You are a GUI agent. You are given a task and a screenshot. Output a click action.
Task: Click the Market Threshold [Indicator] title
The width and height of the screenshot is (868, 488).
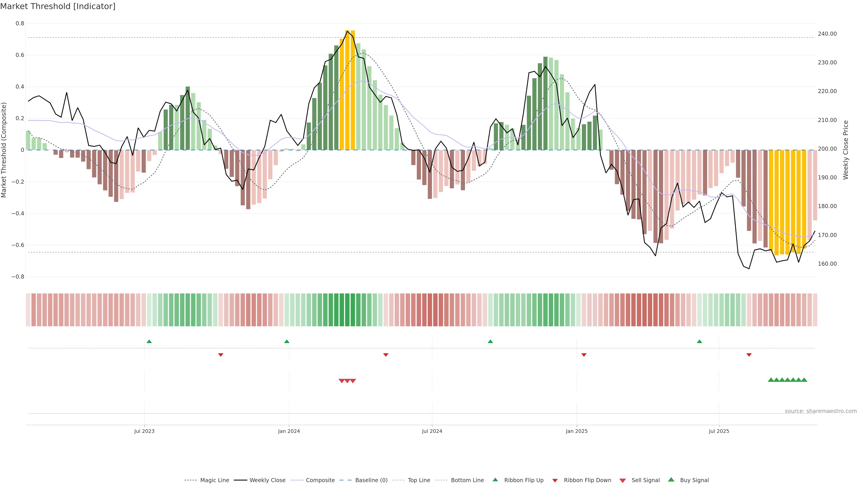point(58,6)
